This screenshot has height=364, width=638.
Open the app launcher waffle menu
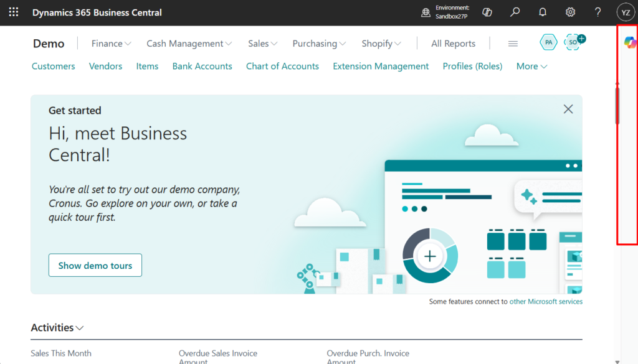click(x=13, y=12)
